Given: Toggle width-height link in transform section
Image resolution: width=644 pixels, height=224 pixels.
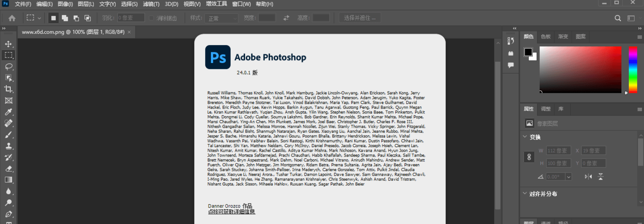Looking at the screenshot, I should point(529,157).
